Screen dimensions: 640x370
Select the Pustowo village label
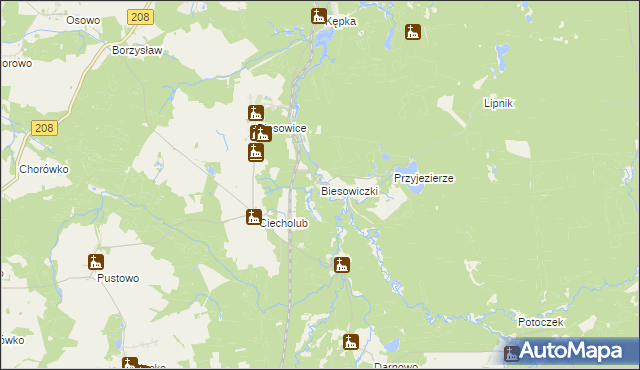tap(118, 278)
